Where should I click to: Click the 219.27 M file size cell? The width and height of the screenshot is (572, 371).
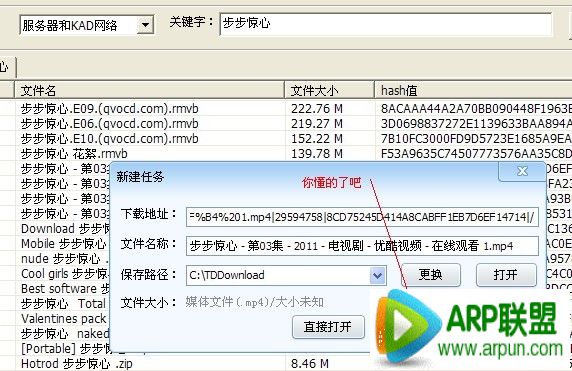click(x=317, y=124)
